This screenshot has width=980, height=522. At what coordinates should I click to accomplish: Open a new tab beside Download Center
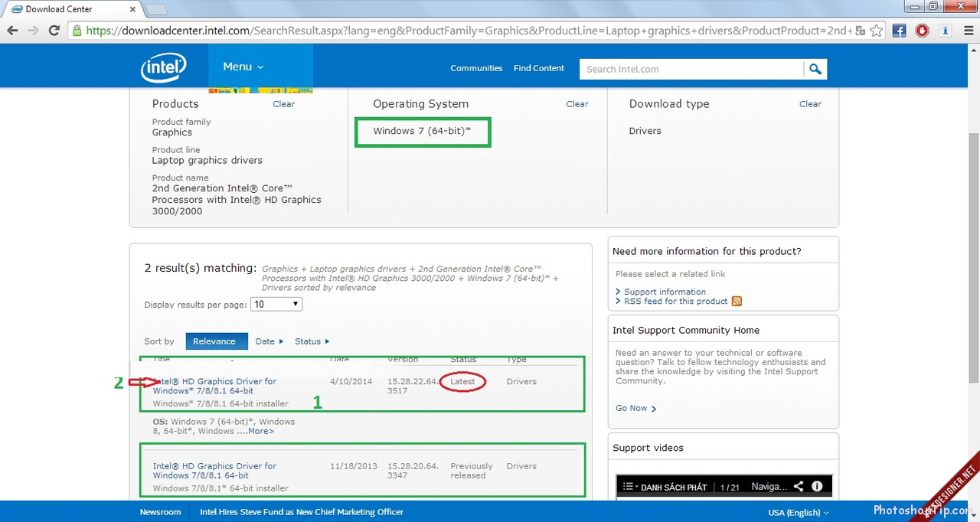click(x=156, y=9)
